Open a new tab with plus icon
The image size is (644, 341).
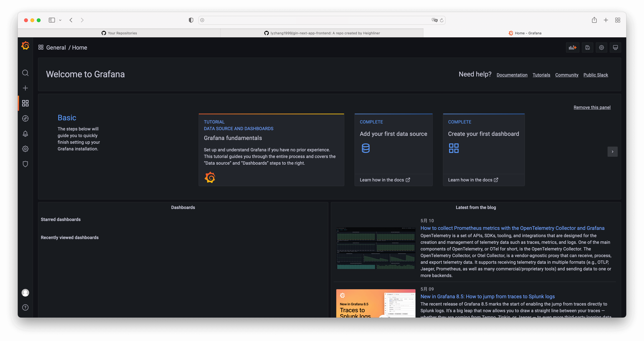point(606,20)
